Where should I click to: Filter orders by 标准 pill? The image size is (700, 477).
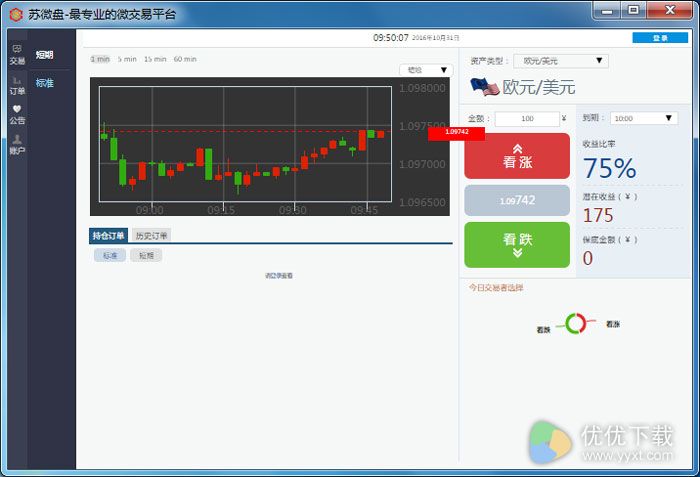tap(110, 255)
